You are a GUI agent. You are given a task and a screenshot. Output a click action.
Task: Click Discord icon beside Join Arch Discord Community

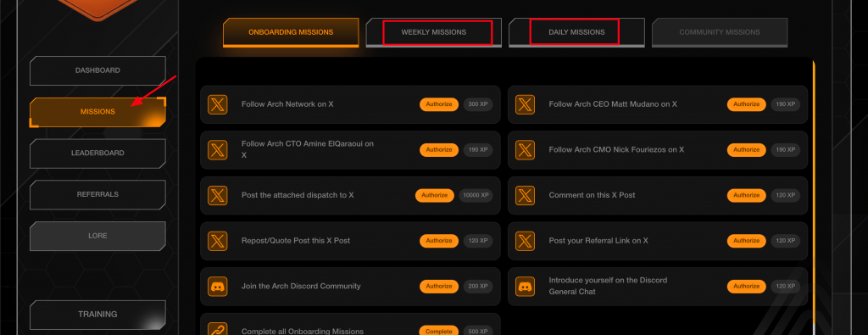218,287
